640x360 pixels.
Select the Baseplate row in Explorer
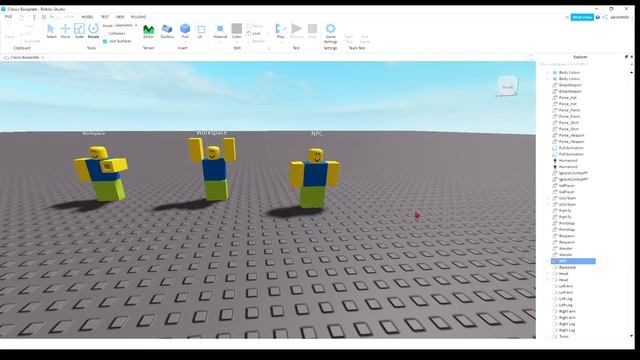(567, 267)
